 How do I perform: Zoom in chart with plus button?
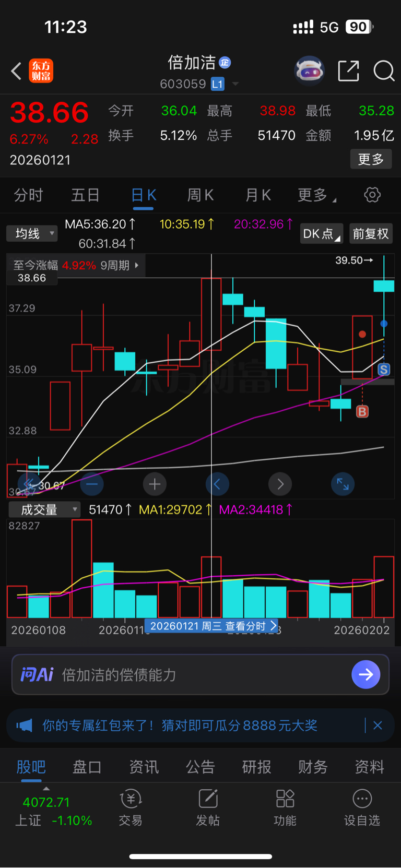tap(155, 484)
